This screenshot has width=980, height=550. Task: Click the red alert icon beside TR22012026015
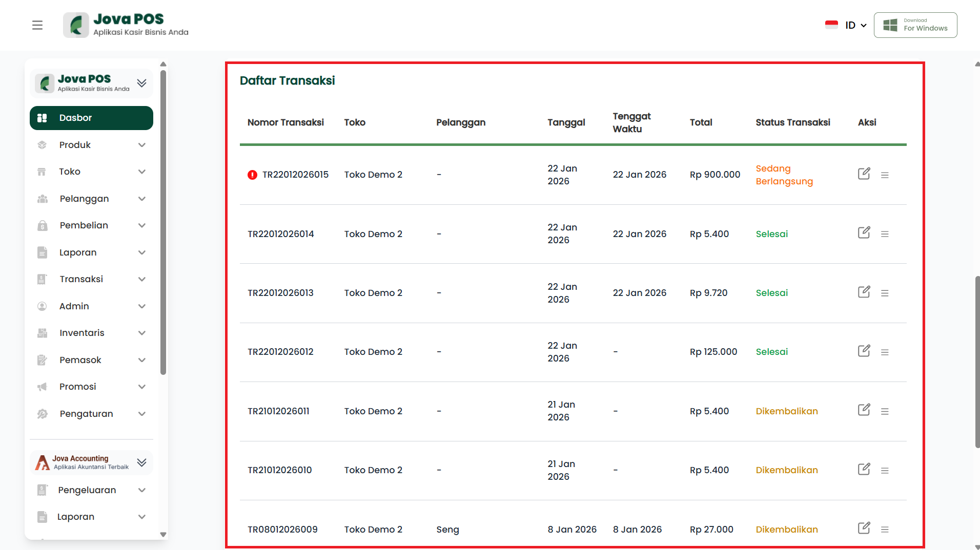coord(252,175)
